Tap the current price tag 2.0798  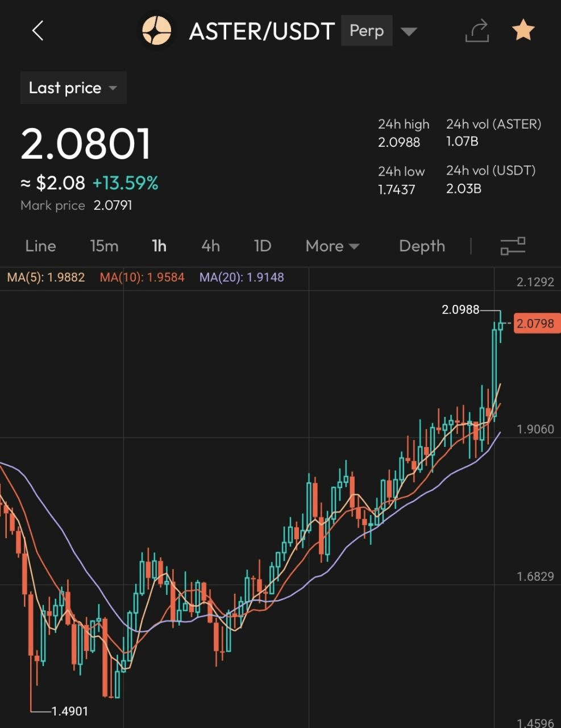(535, 324)
